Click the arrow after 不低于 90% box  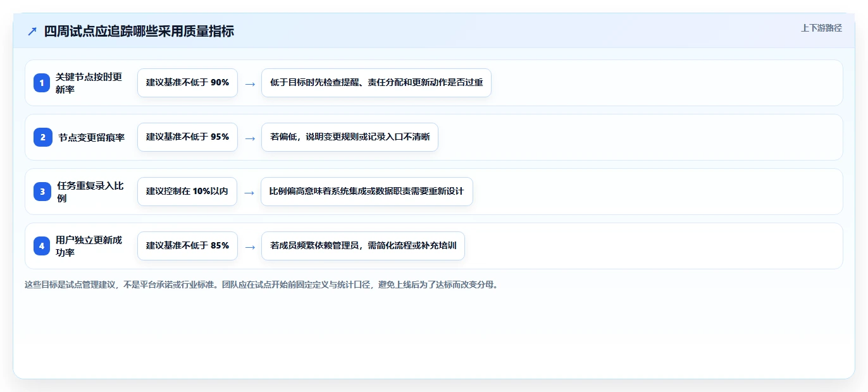[250, 83]
